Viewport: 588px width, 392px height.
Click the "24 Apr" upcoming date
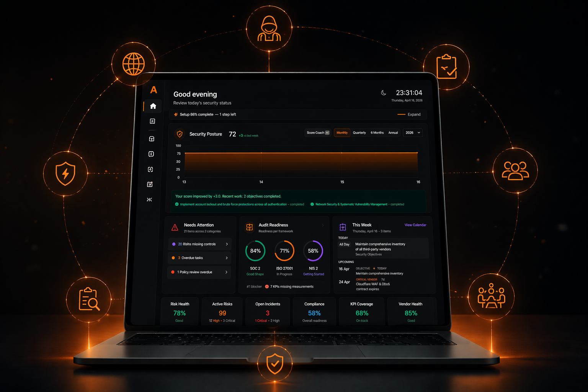click(344, 282)
